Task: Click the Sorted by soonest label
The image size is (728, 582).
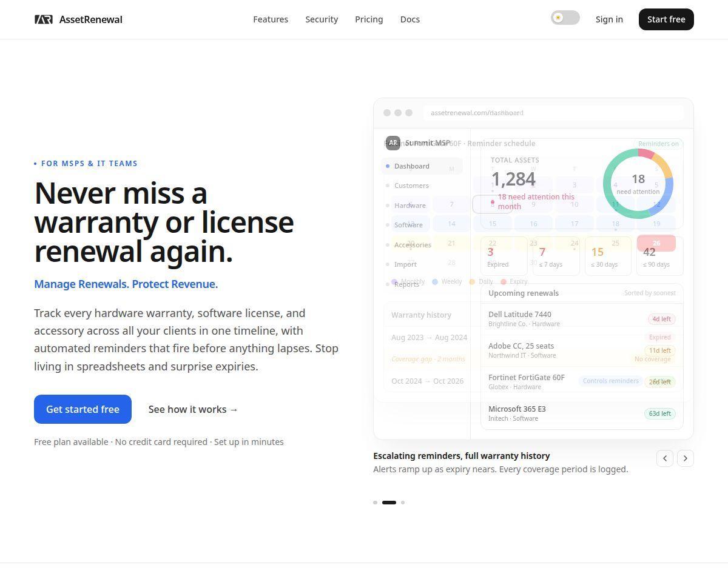Action: pyautogui.click(x=650, y=293)
